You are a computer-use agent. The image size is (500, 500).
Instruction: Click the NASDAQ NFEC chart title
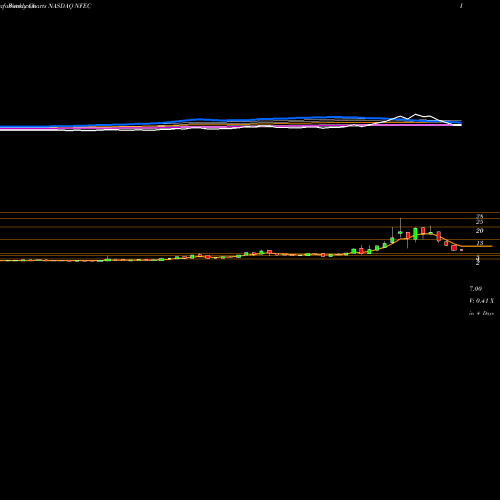[x=70, y=6]
